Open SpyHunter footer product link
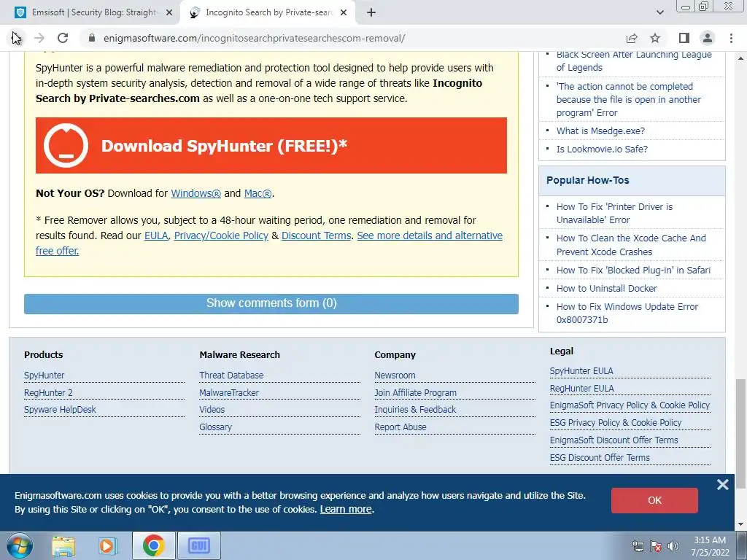The image size is (747, 560). point(44,376)
